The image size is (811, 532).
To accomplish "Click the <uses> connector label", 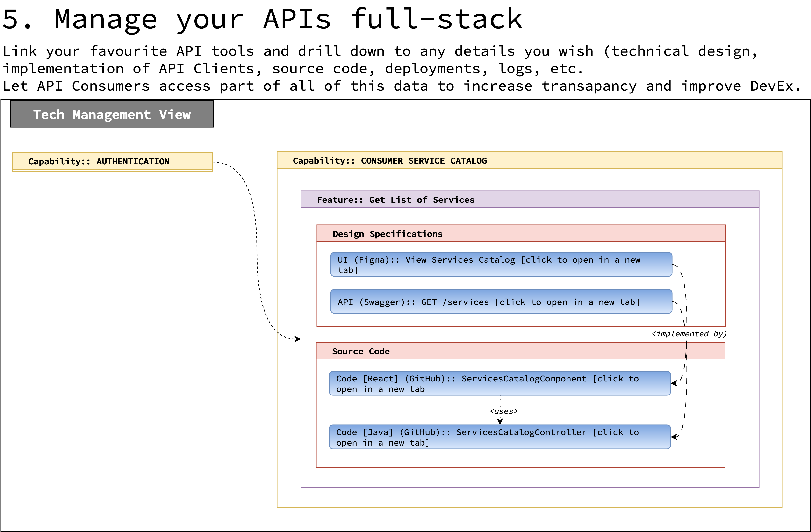I will 504,411.
